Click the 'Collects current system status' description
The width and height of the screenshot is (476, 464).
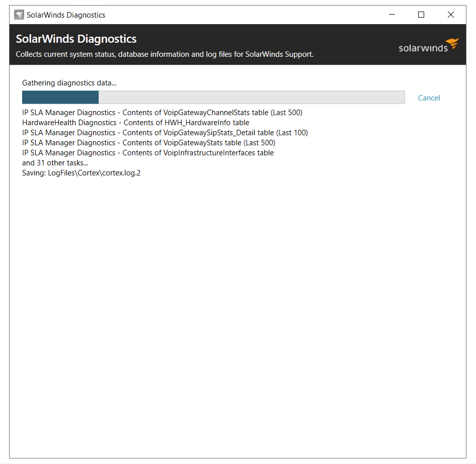point(165,54)
